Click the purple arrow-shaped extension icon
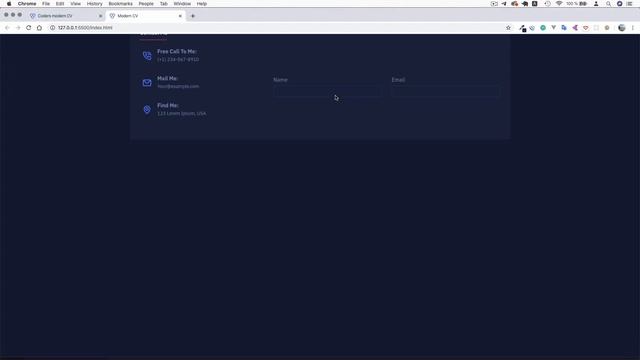640x360 pixels. pos(575,28)
